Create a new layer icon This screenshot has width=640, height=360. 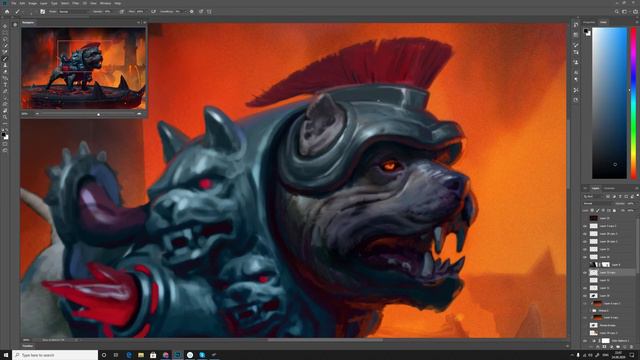(624, 347)
